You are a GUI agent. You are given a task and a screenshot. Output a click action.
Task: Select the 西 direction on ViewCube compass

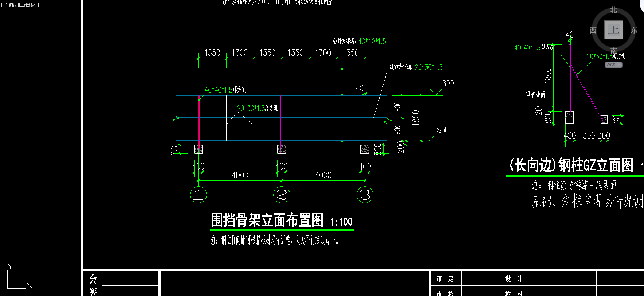593,30
